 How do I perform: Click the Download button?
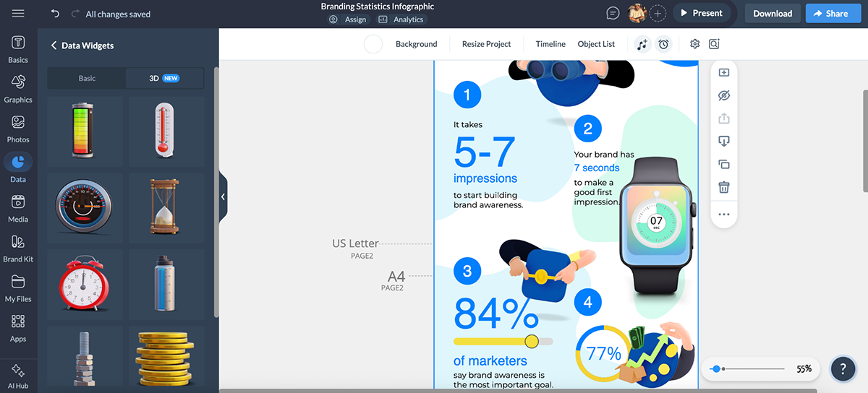(773, 13)
